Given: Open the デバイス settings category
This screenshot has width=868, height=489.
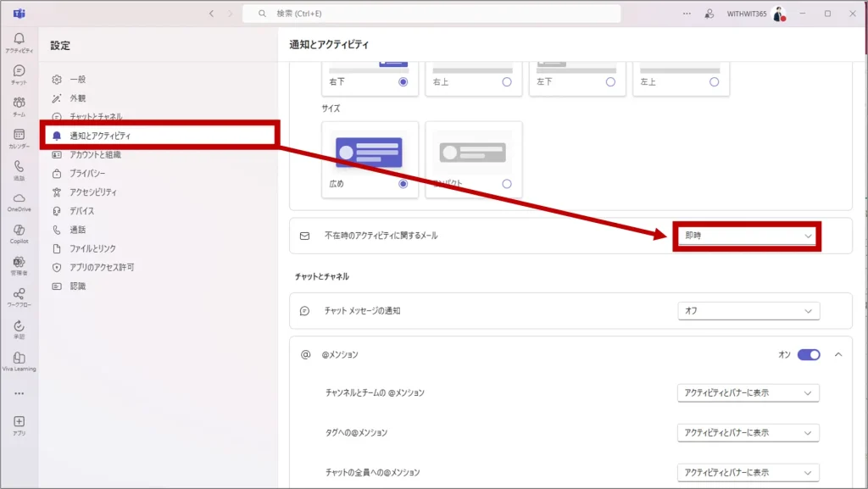Looking at the screenshot, I should click(81, 211).
